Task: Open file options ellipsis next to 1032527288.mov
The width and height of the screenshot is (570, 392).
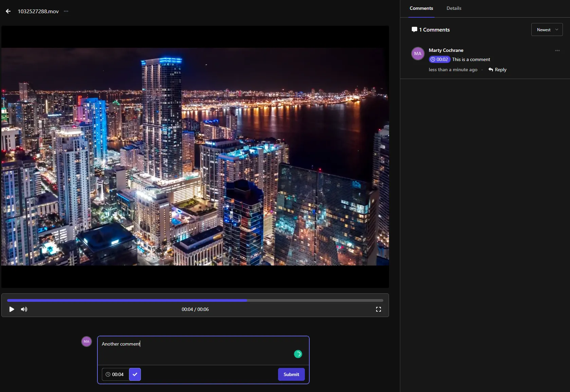Action: pos(66,11)
